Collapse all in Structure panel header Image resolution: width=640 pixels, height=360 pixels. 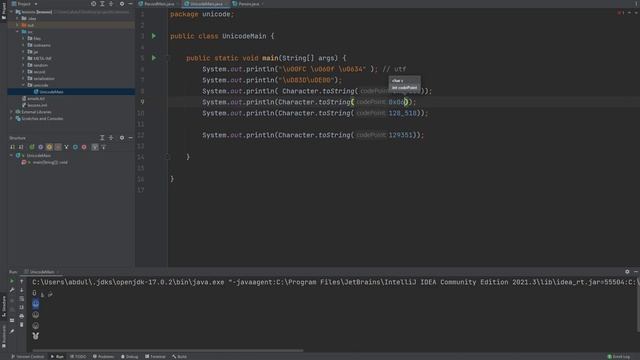tap(111, 138)
